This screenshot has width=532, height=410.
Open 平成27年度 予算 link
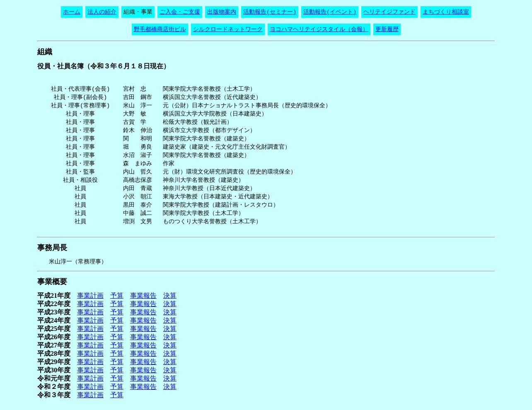[x=117, y=345]
